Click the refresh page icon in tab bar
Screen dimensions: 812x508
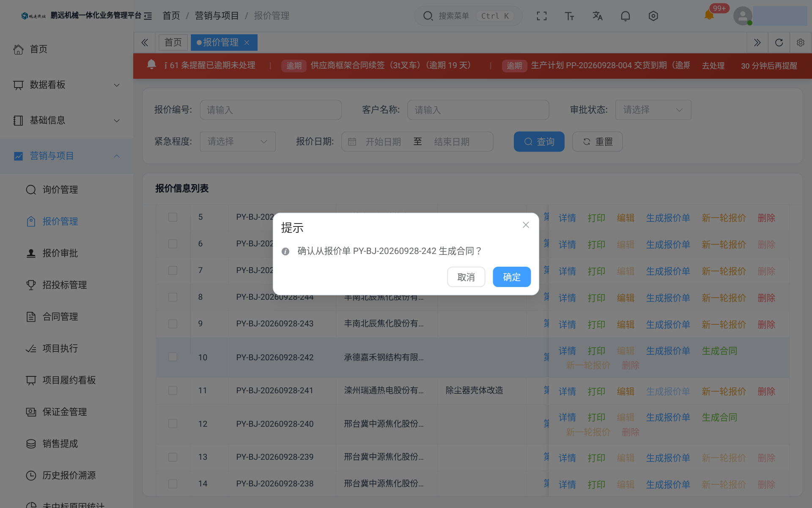(x=779, y=42)
